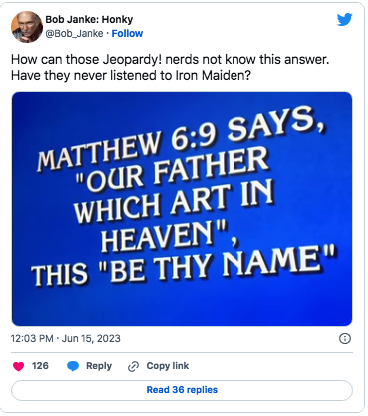Click the Twitter bird logo
368x416 pixels.
[344, 20]
